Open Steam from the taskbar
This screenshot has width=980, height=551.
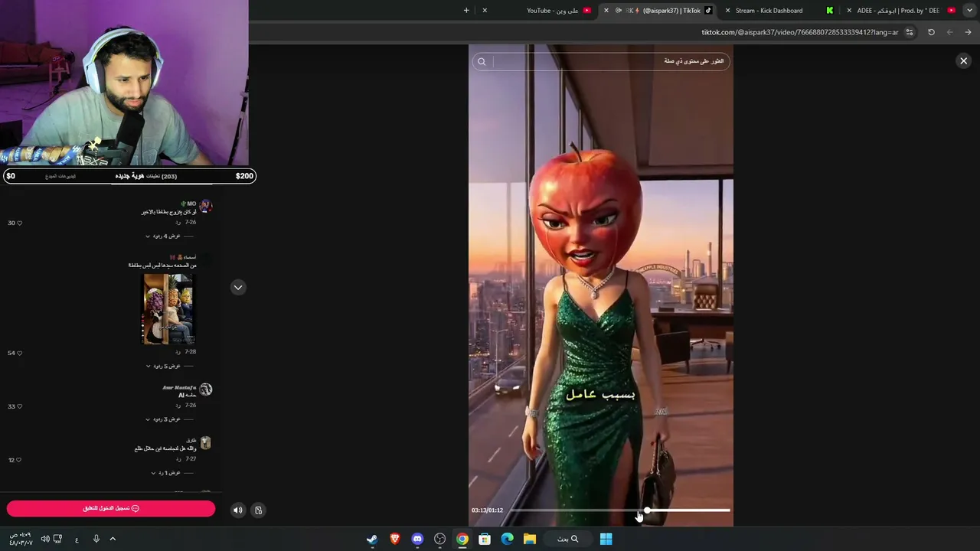371,539
